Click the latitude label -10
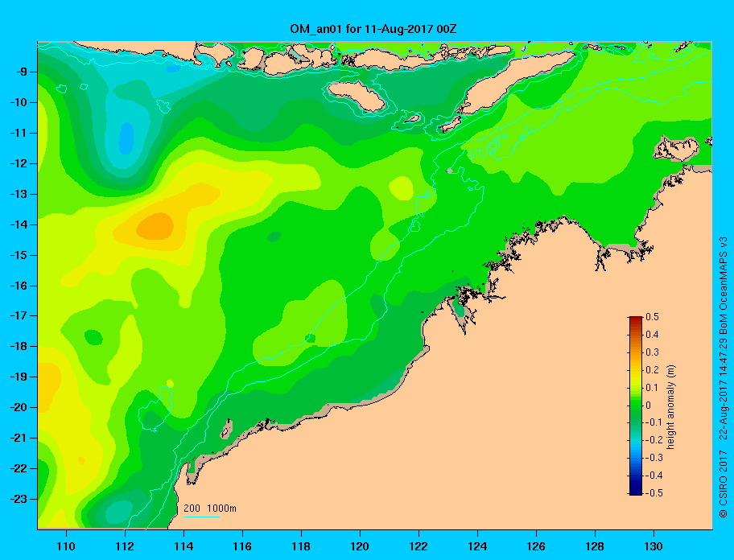734x560 pixels. tap(19, 102)
